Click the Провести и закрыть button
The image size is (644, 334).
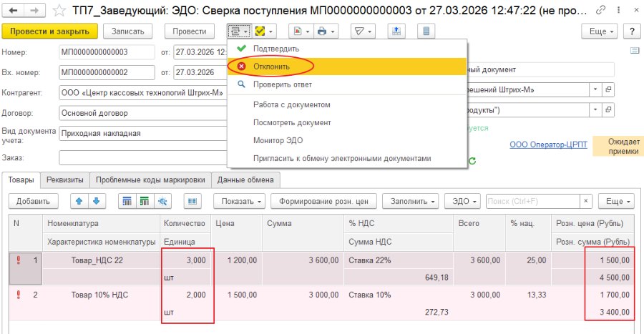point(49,31)
